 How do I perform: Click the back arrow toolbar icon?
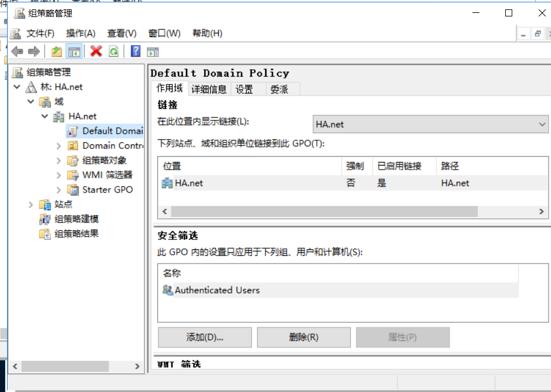pyautogui.click(x=18, y=52)
